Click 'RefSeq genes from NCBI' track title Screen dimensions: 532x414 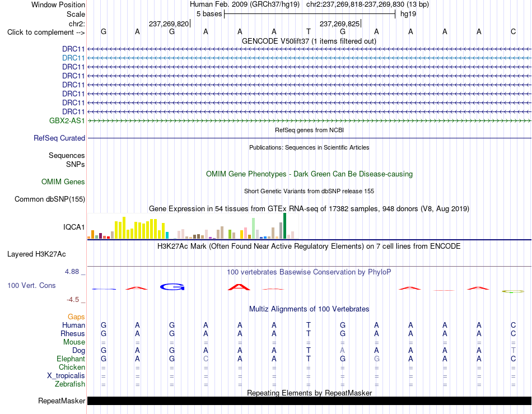[x=310, y=130]
